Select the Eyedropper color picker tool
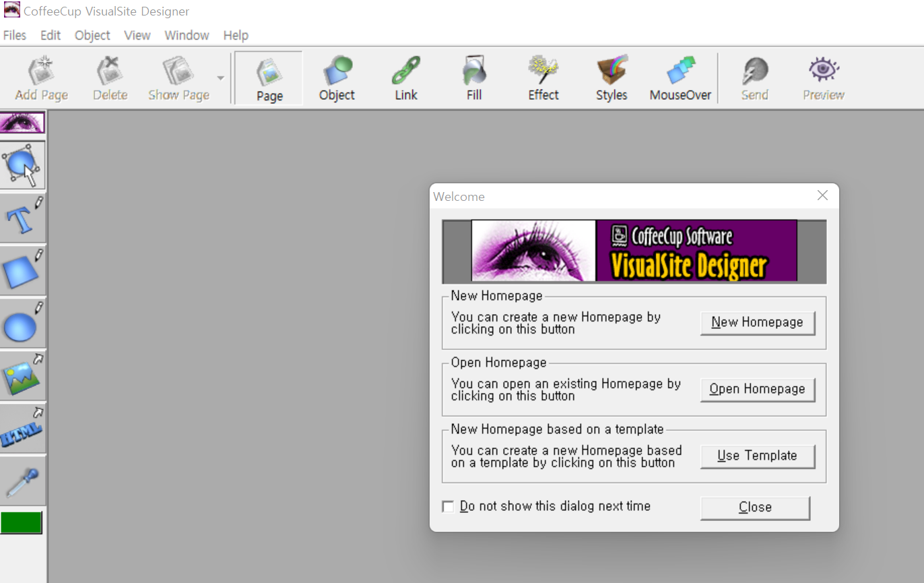 coord(23,481)
